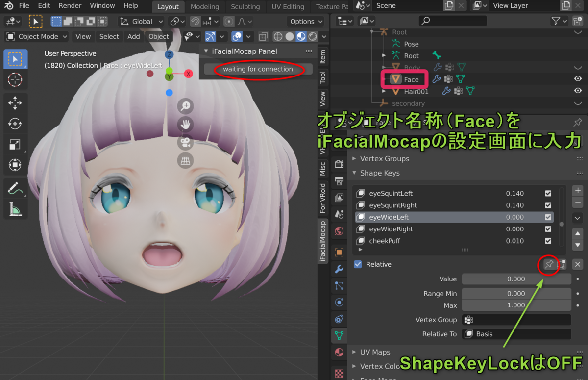Toggle X-ray mode icon
Viewport: 588px width, 380px height.
(263, 36)
